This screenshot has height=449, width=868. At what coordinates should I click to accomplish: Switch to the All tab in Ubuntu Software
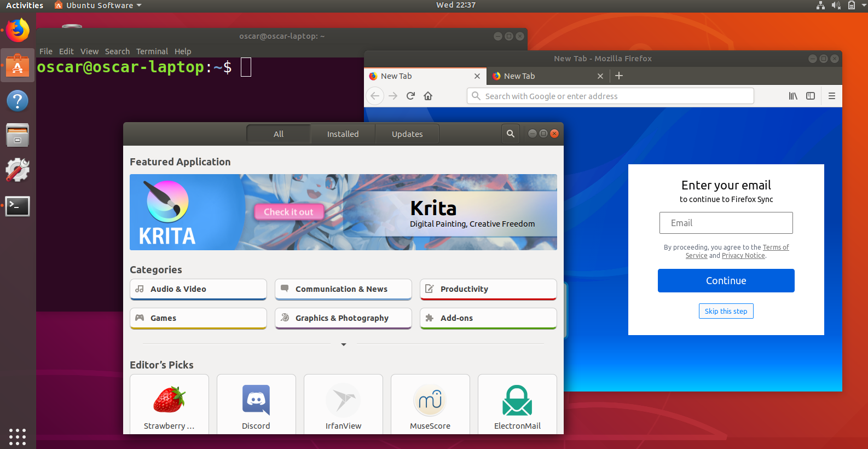click(x=279, y=134)
